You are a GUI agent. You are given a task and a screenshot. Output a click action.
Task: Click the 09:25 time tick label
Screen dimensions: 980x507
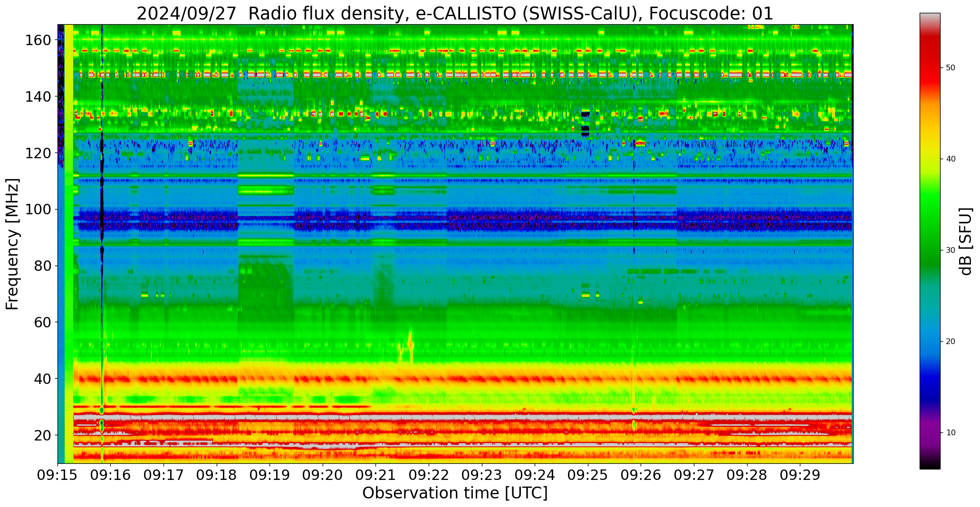[x=588, y=475]
